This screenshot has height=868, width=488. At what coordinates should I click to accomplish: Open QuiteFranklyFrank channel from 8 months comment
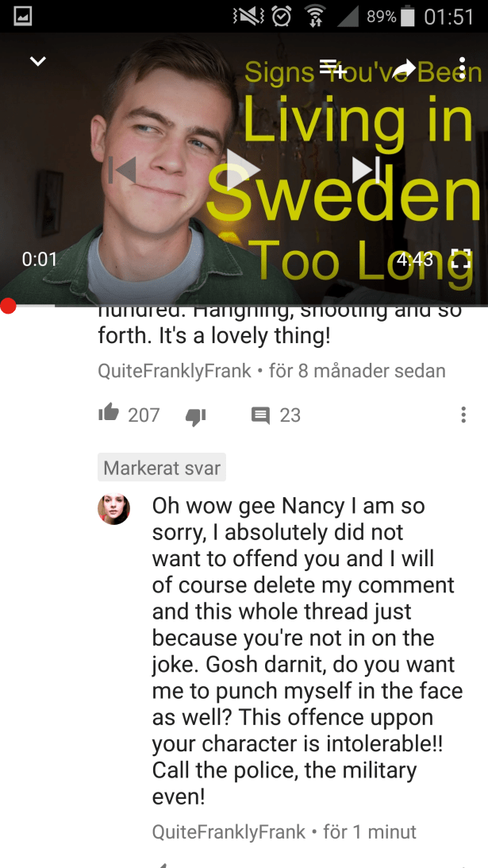pos(175,370)
